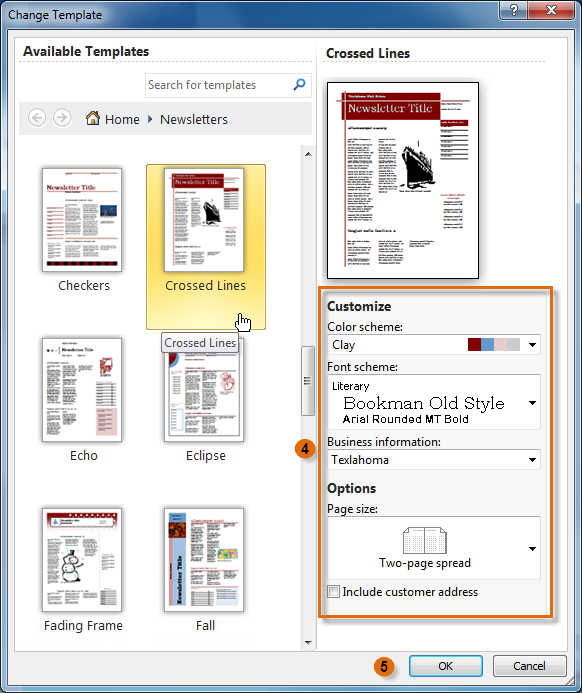Click the Fall template label
Screen dimensions: 582x693
(205, 626)
